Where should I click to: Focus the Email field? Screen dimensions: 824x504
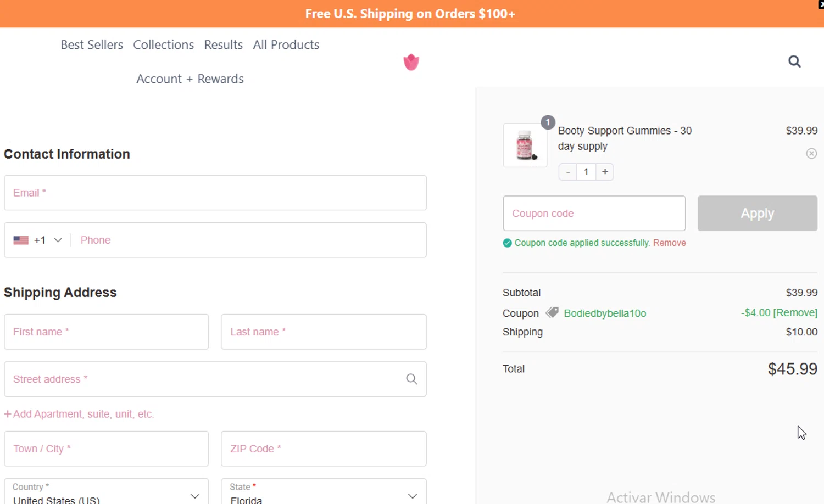click(215, 193)
